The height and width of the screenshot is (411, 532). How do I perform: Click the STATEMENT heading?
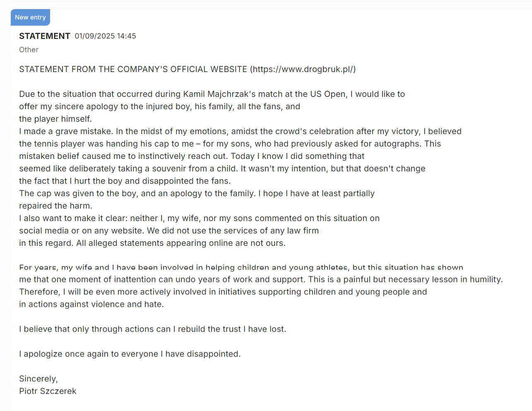(x=45, y=36)
